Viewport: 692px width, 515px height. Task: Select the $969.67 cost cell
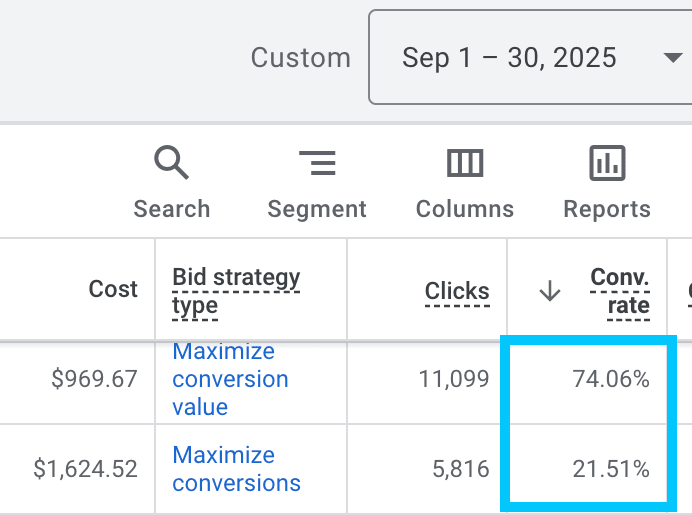(97, 379)
